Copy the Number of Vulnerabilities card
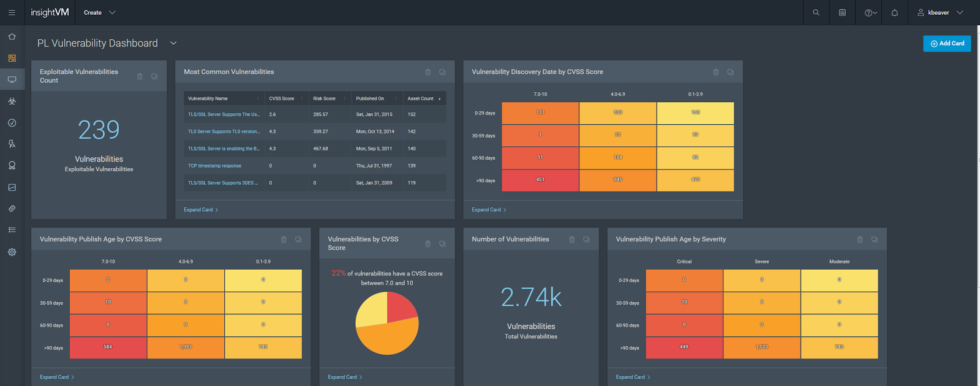Image resolution: width=980 pixels, height=386 pixels. click(x=586, y=240)
